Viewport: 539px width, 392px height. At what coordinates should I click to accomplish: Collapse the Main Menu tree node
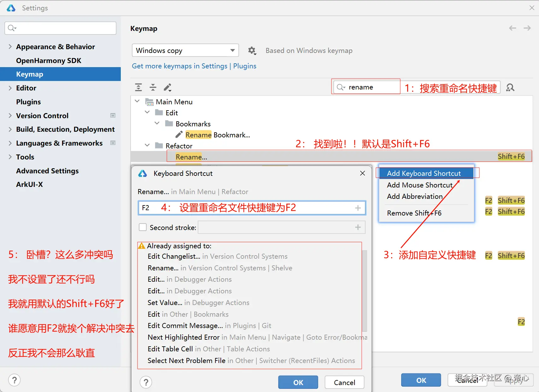tap(137, 101)
